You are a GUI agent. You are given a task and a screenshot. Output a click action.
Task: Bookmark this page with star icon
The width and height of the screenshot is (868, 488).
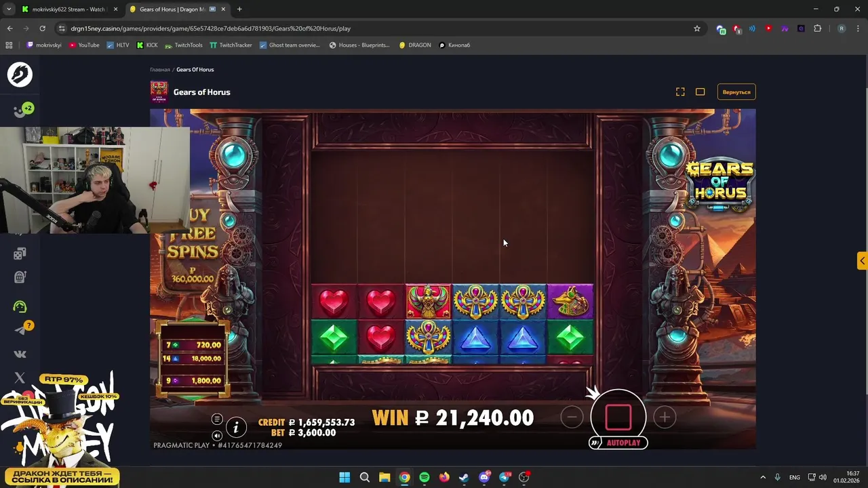(x=696, y=28)
